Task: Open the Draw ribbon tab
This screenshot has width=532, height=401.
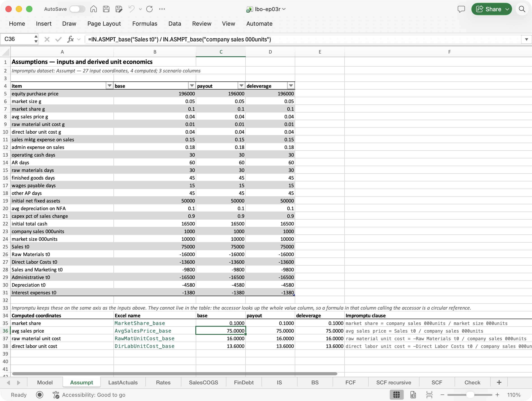Action: pos(69,24)
